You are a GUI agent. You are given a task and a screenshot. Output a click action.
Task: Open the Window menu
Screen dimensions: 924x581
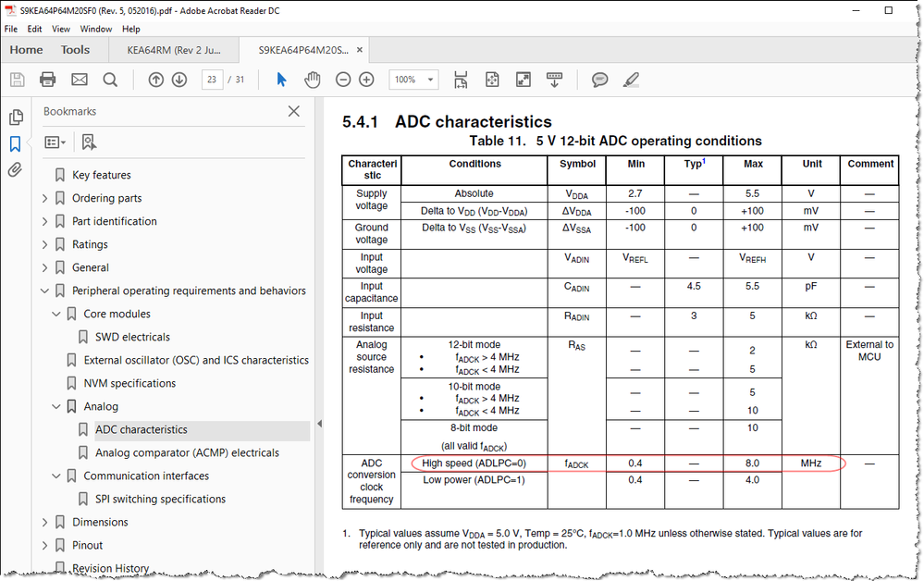[x=96, y=29]
